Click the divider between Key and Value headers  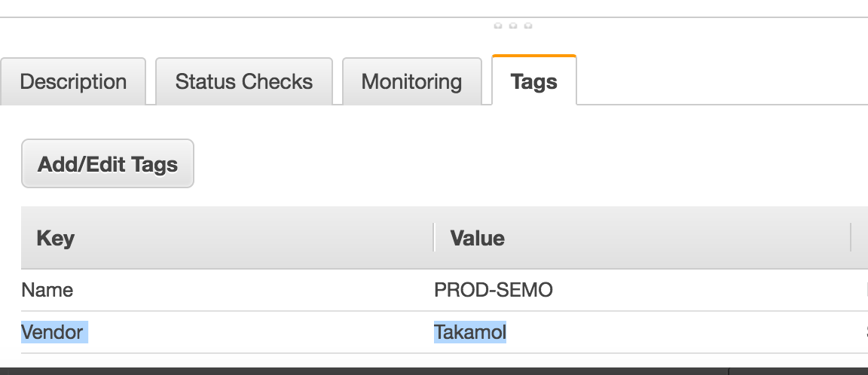click(434, 238)
